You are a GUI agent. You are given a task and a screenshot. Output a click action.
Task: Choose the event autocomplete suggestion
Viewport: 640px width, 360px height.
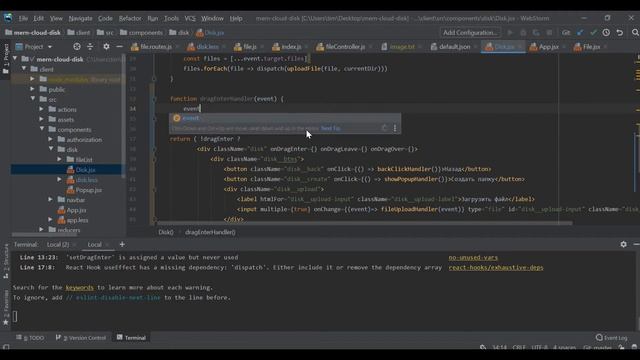[285, 118]
